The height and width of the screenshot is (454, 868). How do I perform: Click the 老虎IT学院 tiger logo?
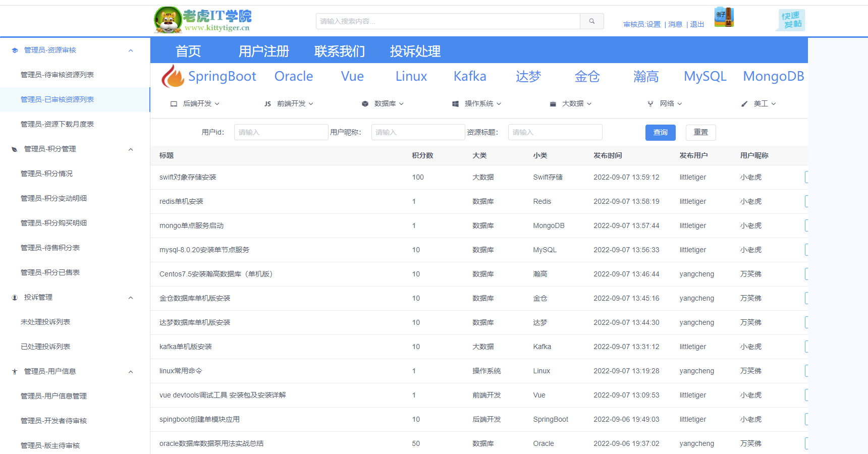click(203, 20)
